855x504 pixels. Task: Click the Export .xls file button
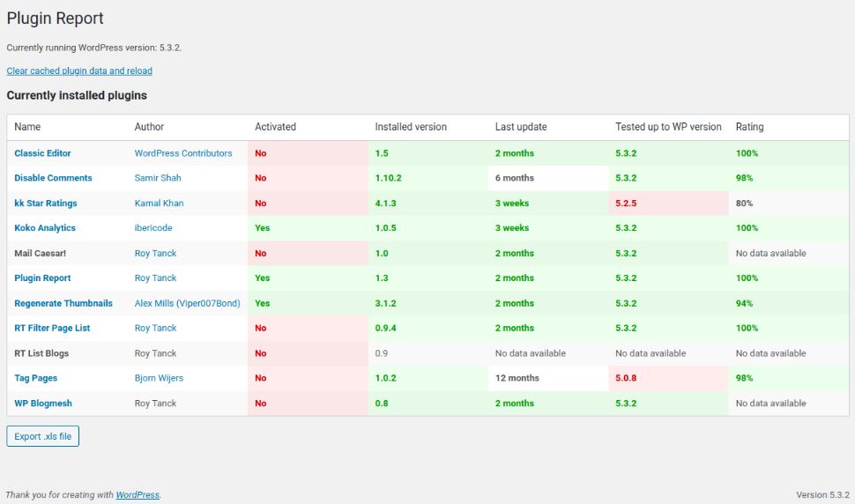pyautogui.click(x=42, y=436)
